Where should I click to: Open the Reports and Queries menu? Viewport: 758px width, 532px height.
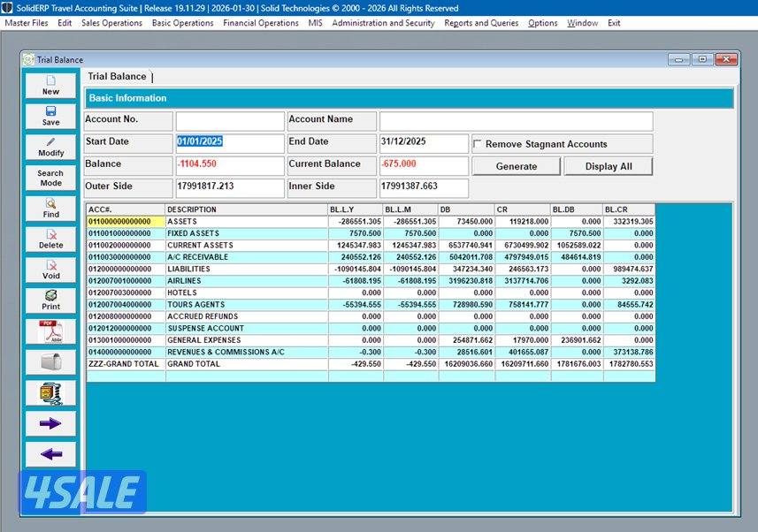tap(481, 23)
